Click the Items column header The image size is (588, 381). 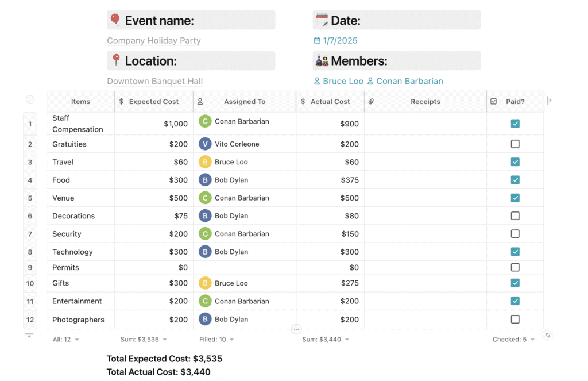(80, 102)
